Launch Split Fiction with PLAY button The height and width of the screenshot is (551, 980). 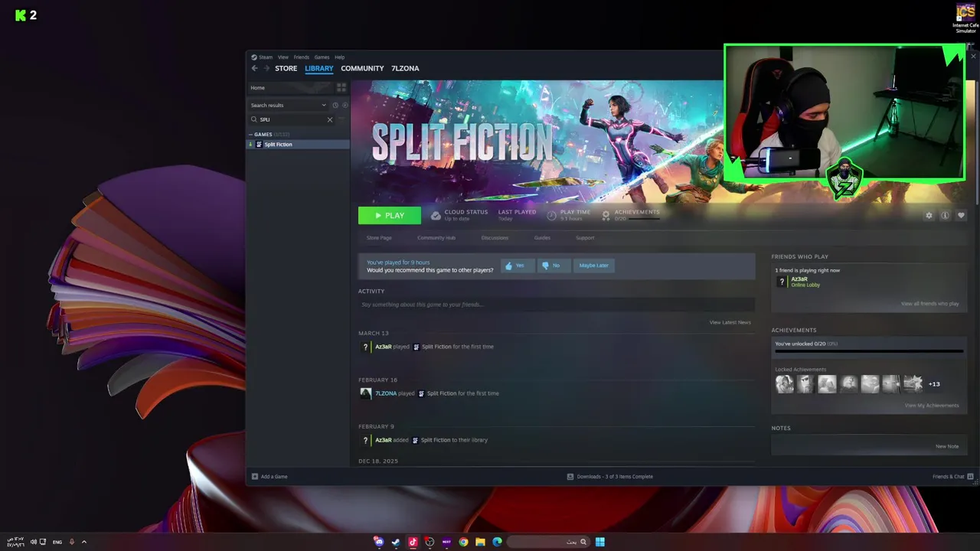tap(390, 216)
